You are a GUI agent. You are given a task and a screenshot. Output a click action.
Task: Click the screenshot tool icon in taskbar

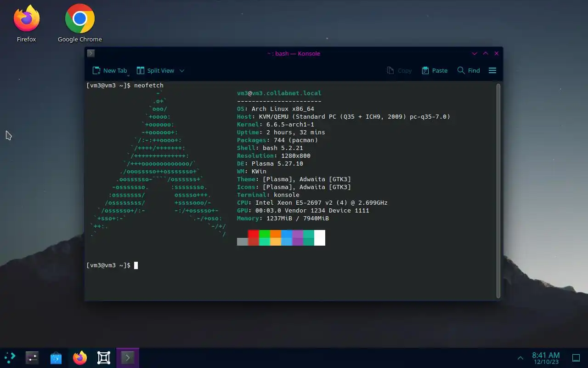(x=104, y=357)
